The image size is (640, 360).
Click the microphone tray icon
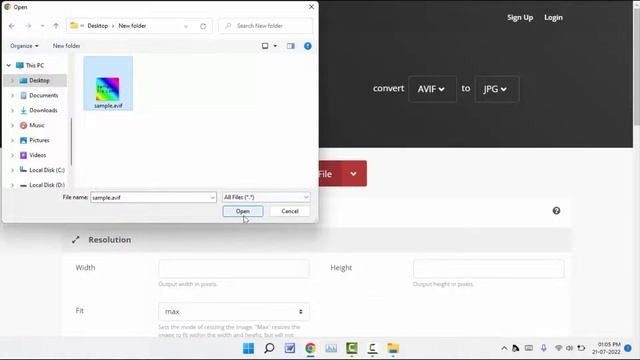click(544, 348)
